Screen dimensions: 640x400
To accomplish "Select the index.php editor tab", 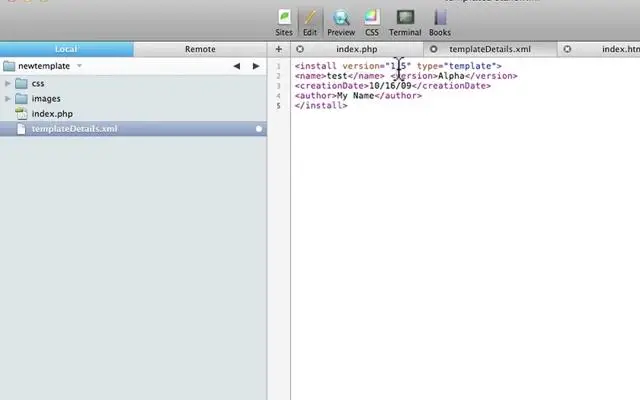I will point(357,49).
